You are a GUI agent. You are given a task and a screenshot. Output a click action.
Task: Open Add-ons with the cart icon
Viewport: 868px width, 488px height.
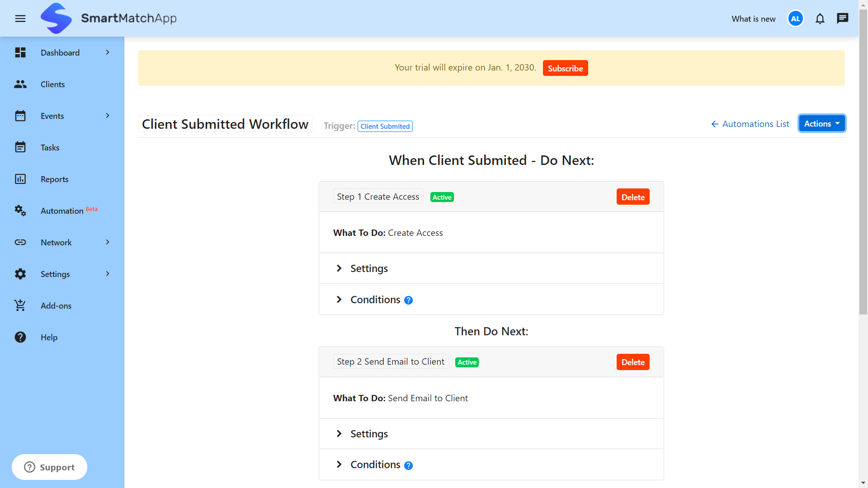(x=20, y=305)
